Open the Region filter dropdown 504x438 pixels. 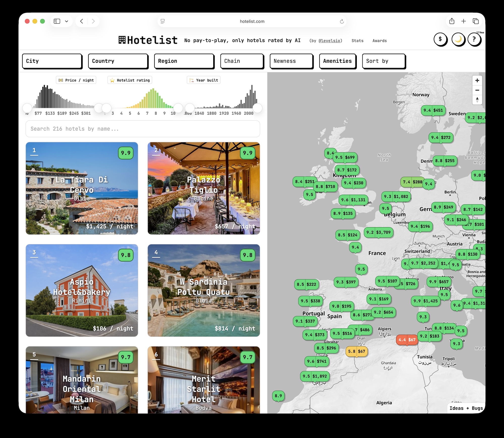click(x=184, y=61)
